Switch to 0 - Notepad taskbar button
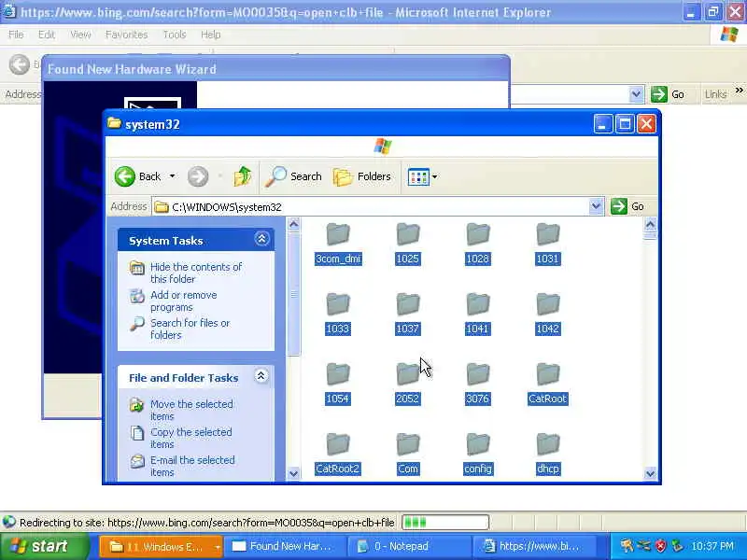 408,547
